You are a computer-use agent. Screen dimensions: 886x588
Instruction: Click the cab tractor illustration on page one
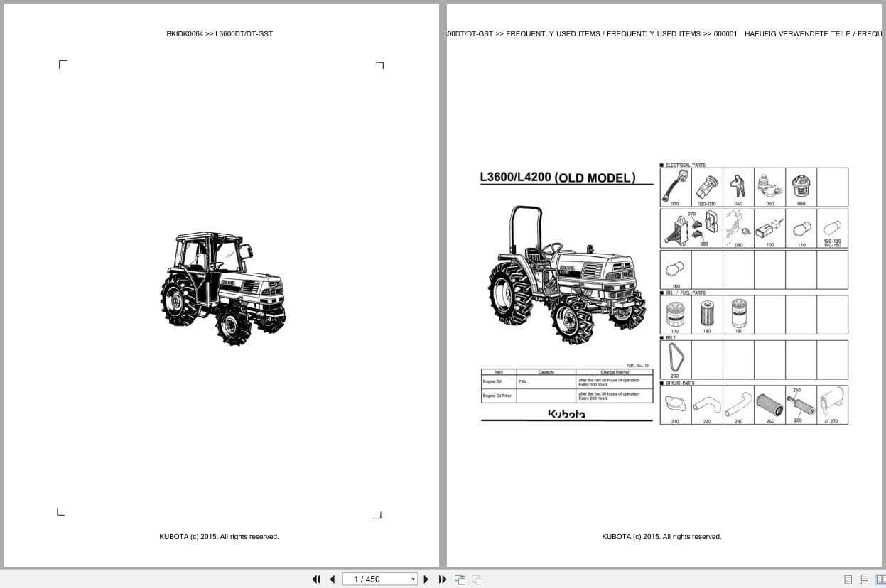[x=223, y=288]
